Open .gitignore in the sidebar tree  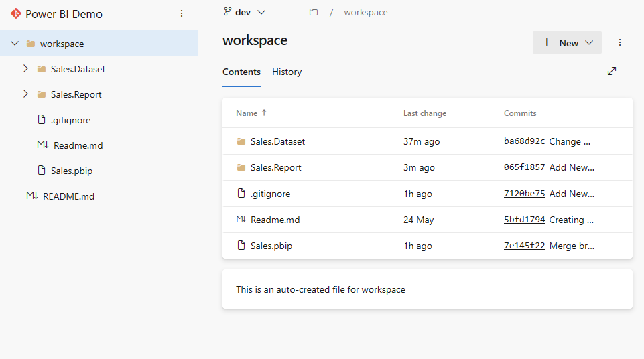70,120
